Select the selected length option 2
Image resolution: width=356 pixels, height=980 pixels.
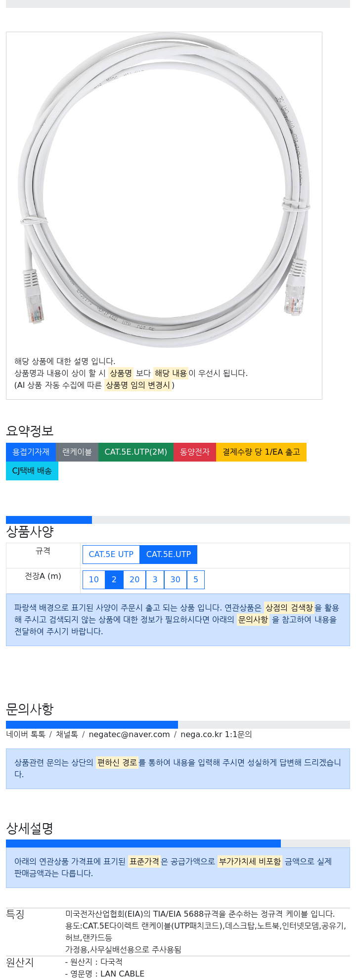point(114,580)
